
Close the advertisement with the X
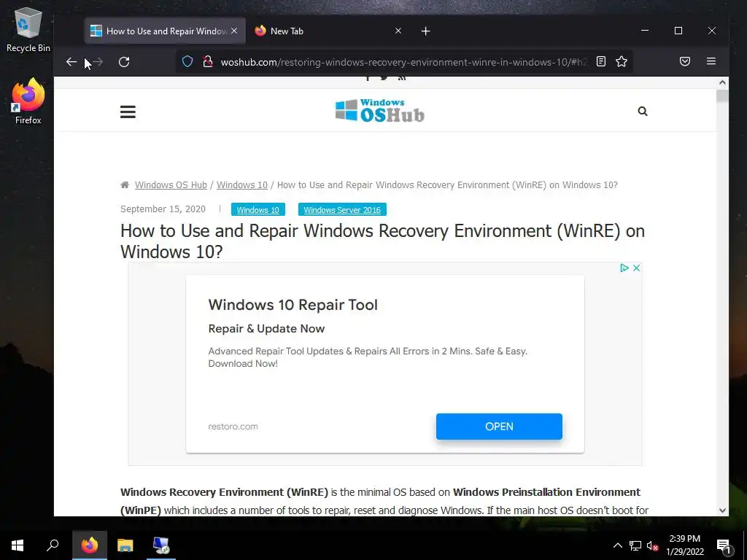pos(636,268)
